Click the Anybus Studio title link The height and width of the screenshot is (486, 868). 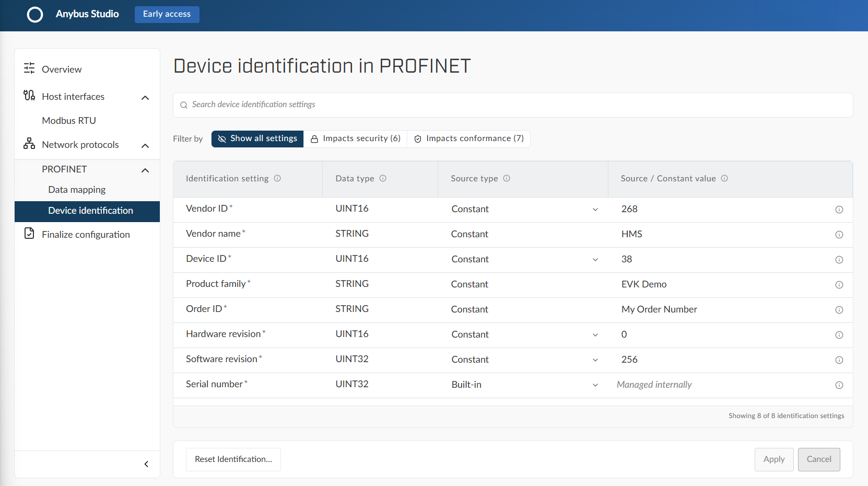click(x=87, y=14)
